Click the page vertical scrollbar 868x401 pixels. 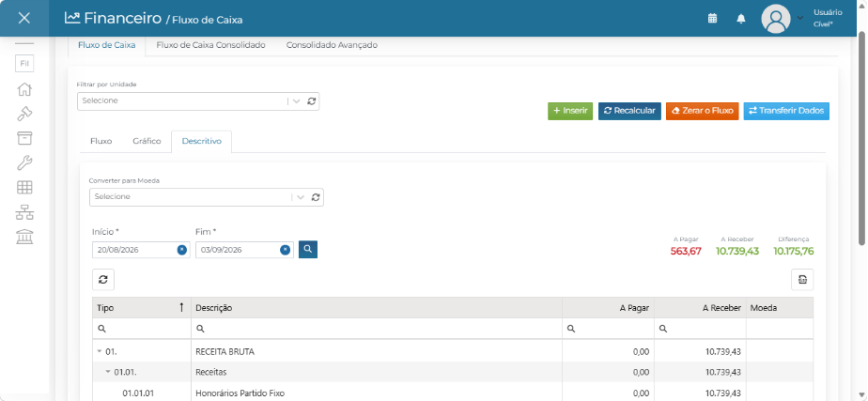861,138
